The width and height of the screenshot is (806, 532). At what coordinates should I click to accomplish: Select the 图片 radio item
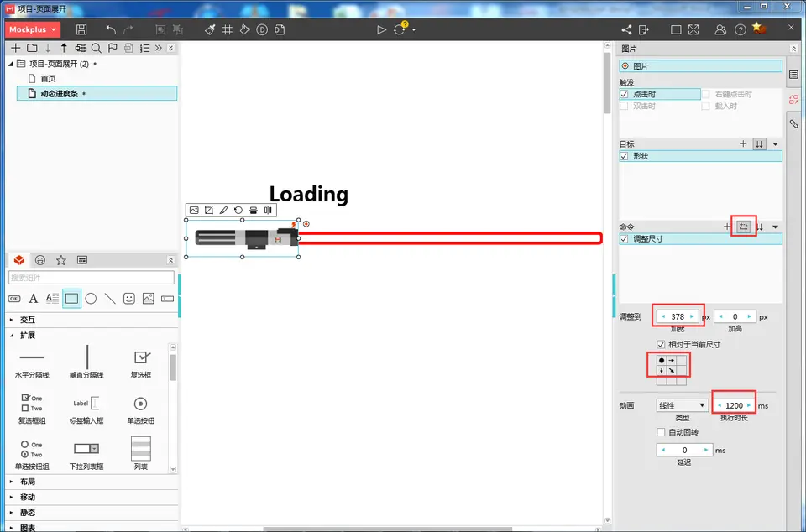pos(625,66)
